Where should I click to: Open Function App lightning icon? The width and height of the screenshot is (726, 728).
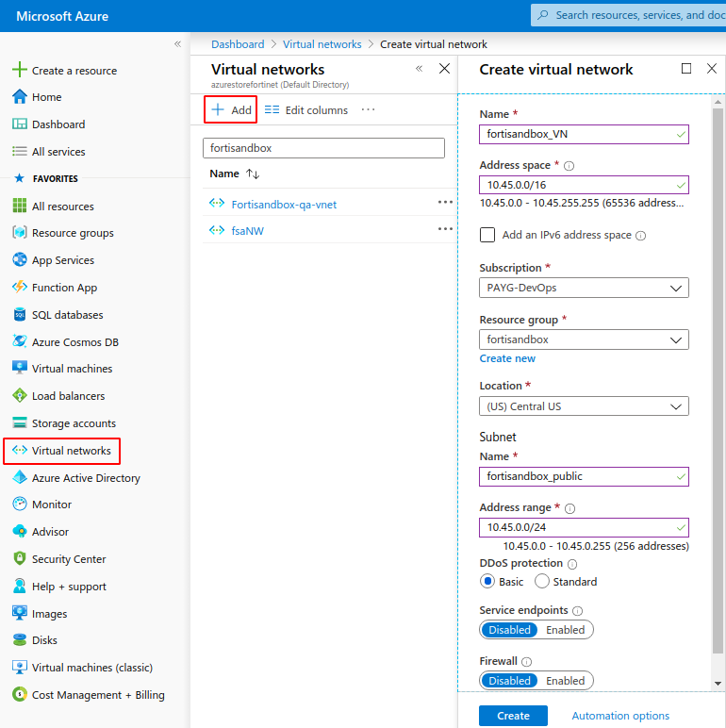point(20,287)
